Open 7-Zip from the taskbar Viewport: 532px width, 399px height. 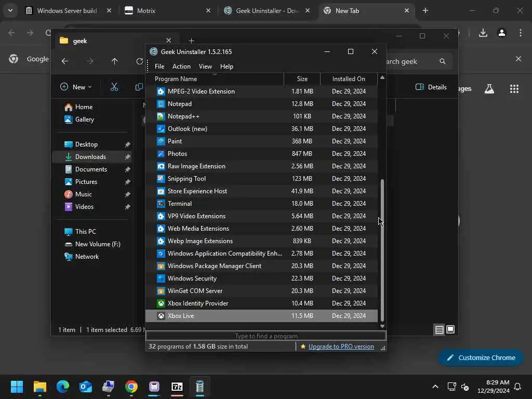177,387
